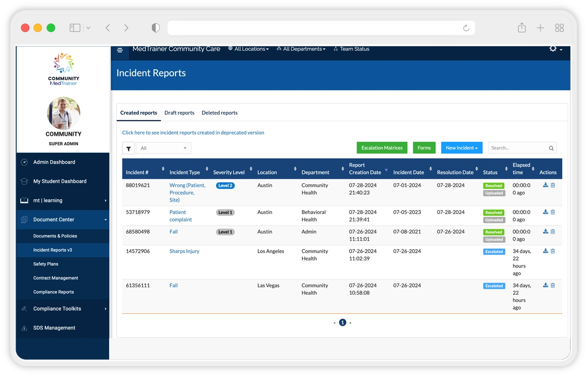Expand the mt learning menu

105,201
